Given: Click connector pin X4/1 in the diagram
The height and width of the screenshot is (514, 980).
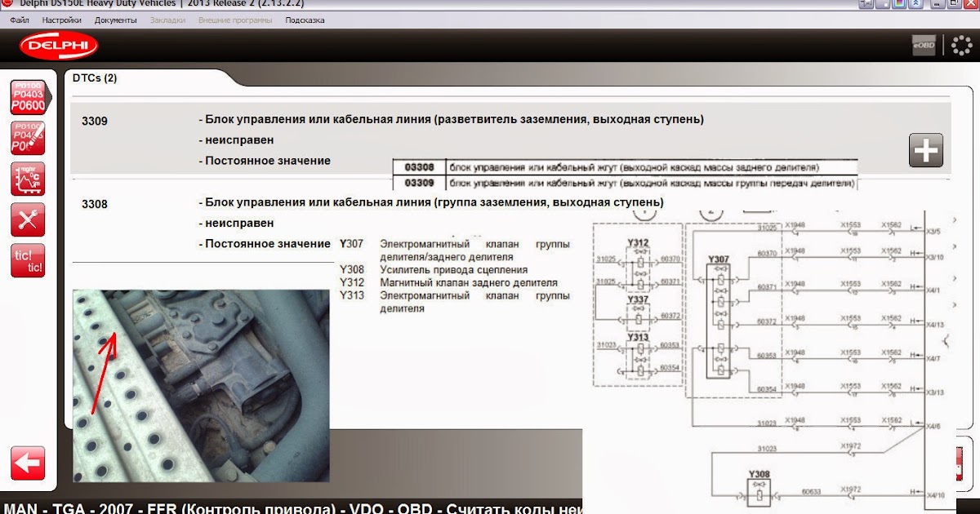Looking at the screenshot, I should (934, 290).
